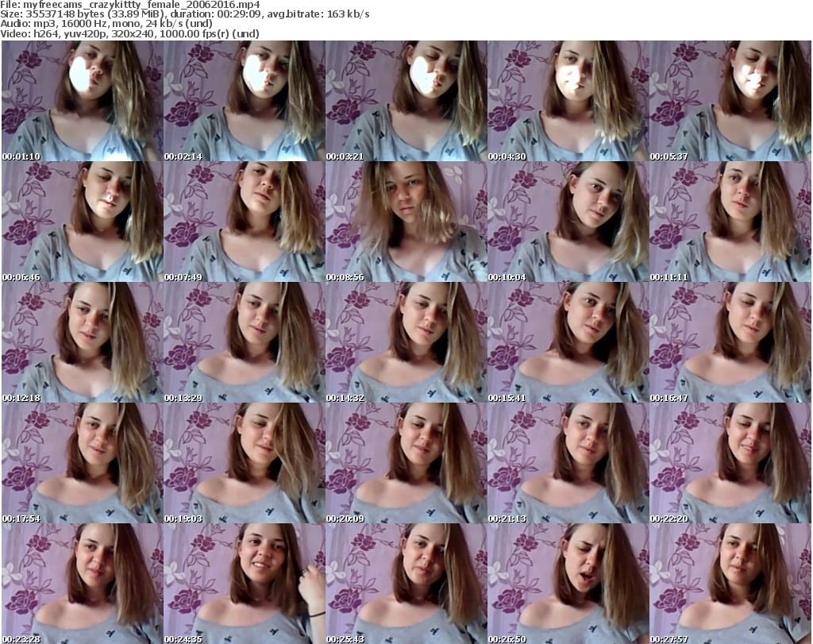Click the frame labeled 00:24:35
Image resolution: width=813 pixels, height=644 pixels.
[x=245, y=584]
